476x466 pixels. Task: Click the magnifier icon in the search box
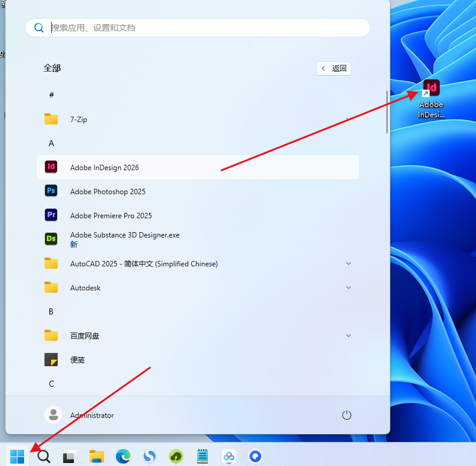(x=39, y=28)
